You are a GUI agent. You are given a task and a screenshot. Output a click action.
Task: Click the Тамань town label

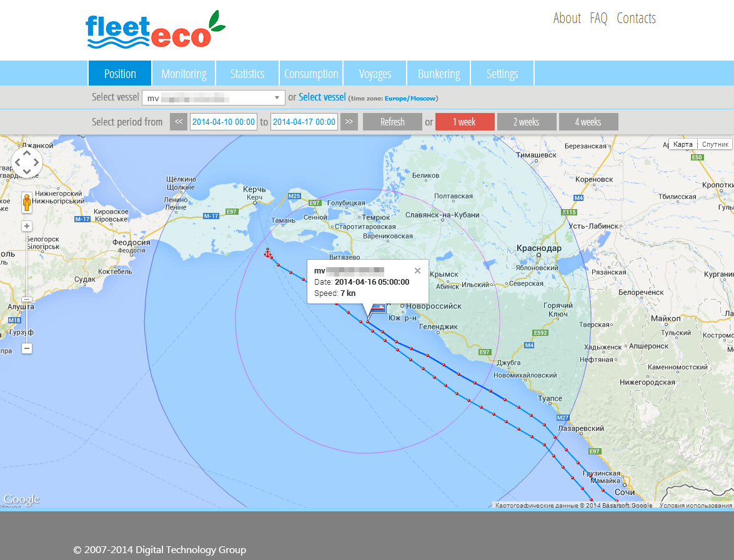pos(283,220)
